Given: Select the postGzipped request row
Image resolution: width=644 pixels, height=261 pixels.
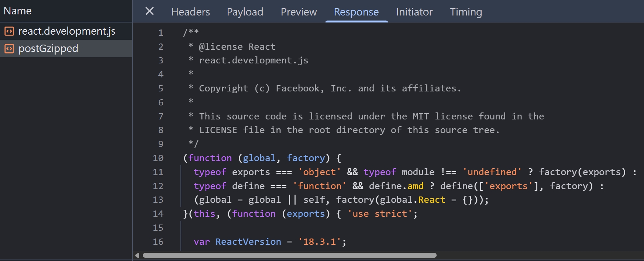Looking at the screenshot, I should pos(66,48).
